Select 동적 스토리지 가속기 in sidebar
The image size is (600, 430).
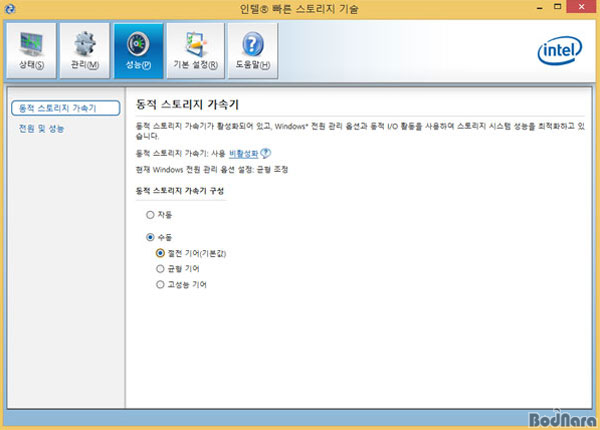65,108
